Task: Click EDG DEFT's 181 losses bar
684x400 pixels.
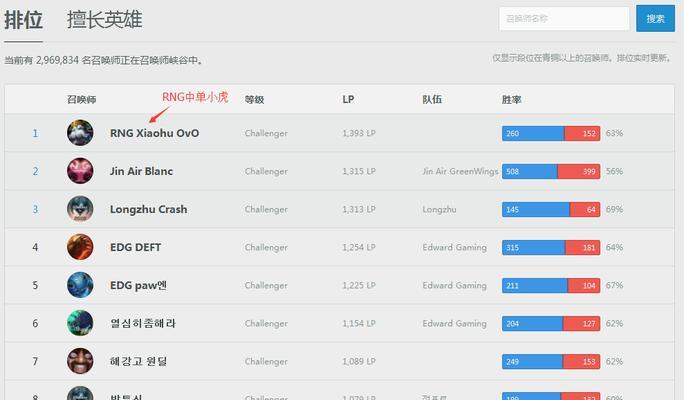Action: (583, 247)
